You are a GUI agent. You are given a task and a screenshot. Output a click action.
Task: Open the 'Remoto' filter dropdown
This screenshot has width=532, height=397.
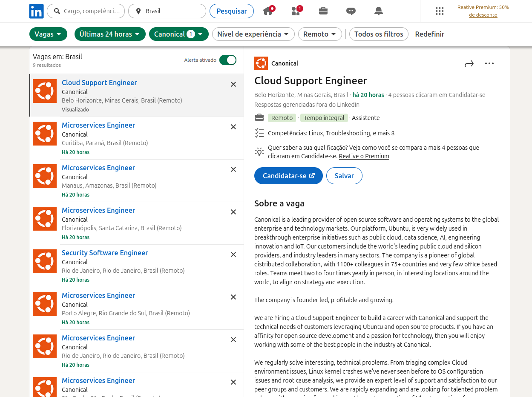[320, 34]
